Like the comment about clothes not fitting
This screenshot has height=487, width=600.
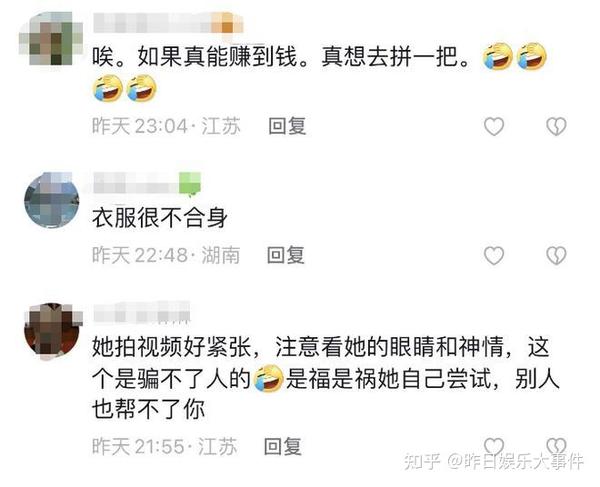pyautogui.click(x=494, y=255)
